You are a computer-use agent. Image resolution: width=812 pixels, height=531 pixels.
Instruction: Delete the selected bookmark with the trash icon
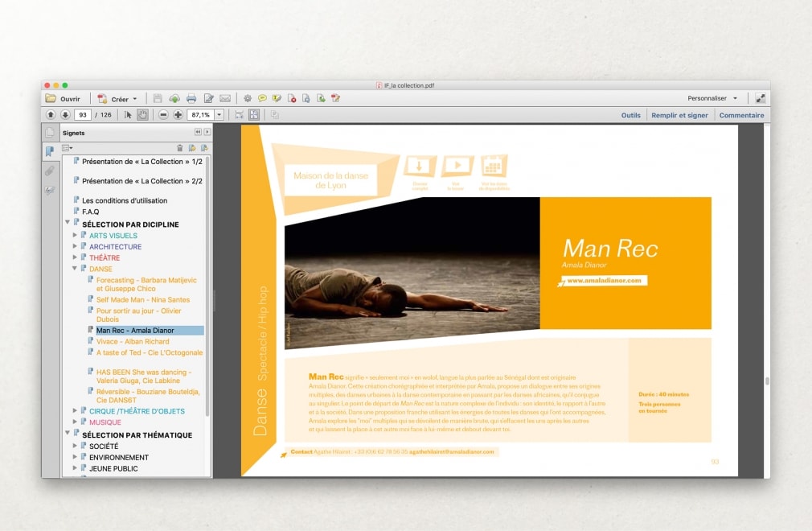coord(179,148)
